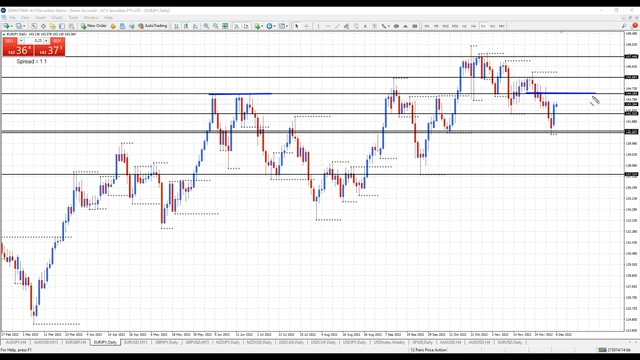The height and width of the screenshot is (360, 640).
Task: Switch to the GBPJPY,Daily chart tab
Action: coord(167,342)
